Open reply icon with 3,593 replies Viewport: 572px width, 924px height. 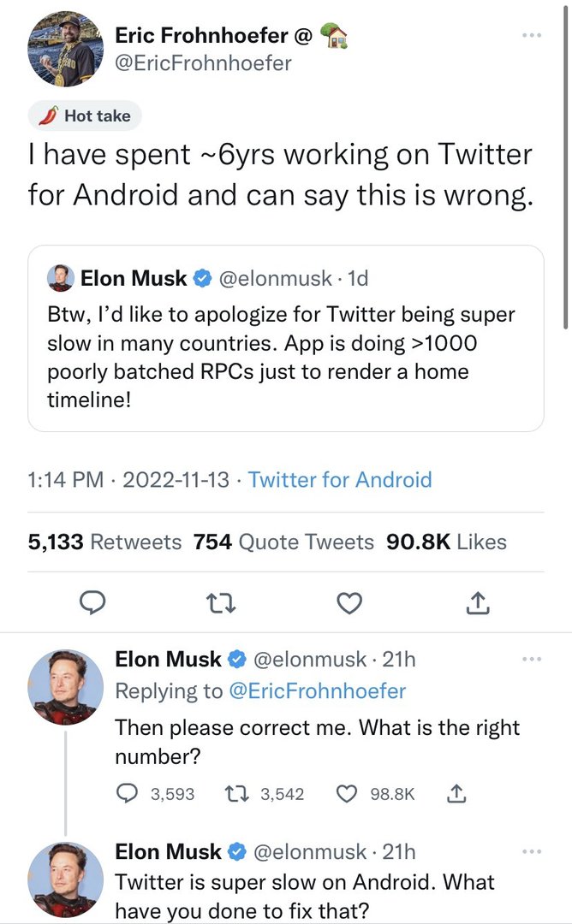[x=128, y=794]
